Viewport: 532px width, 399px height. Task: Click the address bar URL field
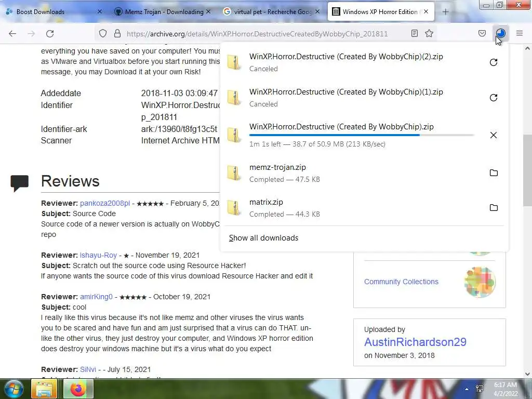tap(257, 34)
